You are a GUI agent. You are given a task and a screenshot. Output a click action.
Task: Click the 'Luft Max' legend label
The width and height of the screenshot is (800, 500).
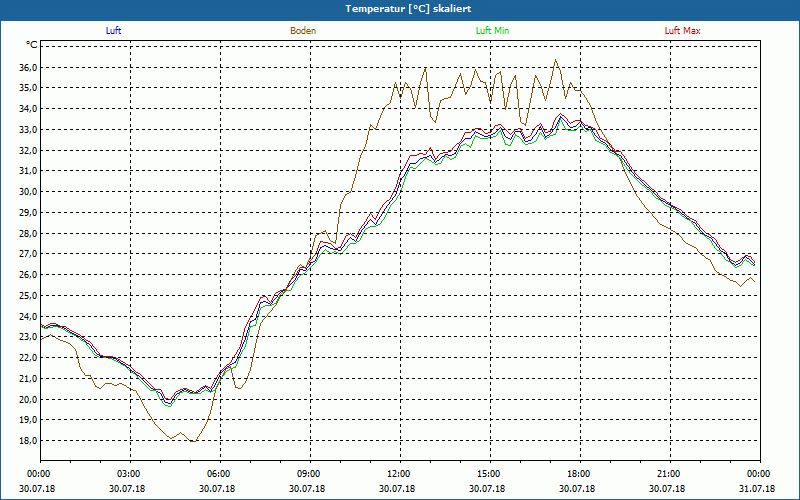pyautogui.click(x=682, y=31)
